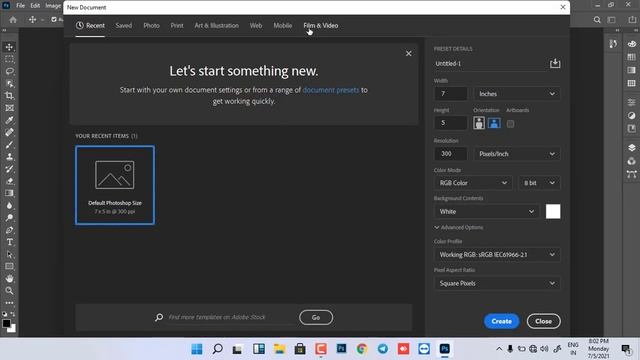This screenshot has width=640, height=360.
Task: Open the background color swatch picker
Action: coord(553,211)
